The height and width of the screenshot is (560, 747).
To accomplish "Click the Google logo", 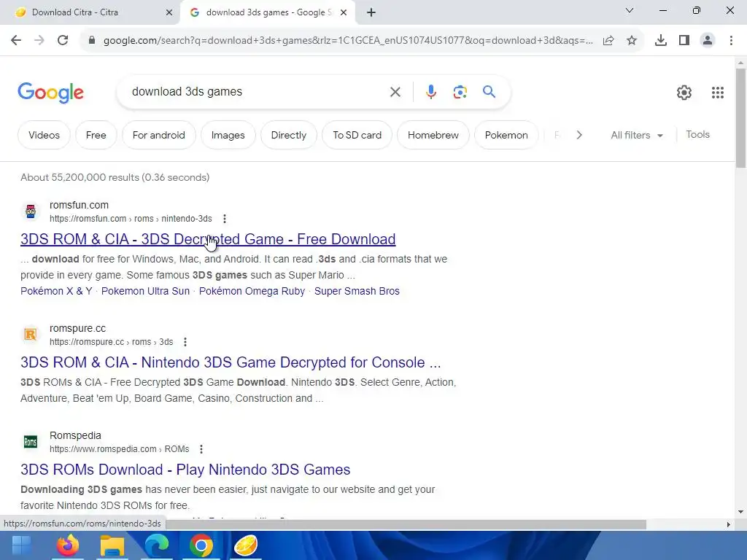I will coord(50,93).
